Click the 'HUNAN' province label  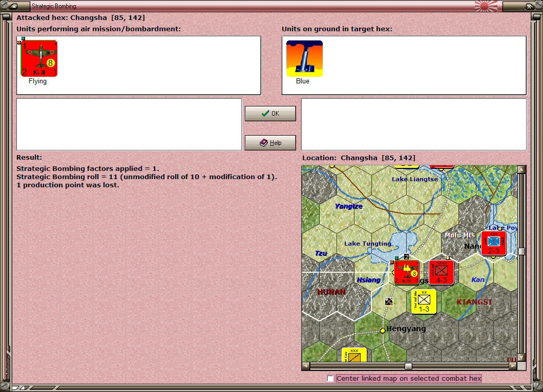coord(331,292)
